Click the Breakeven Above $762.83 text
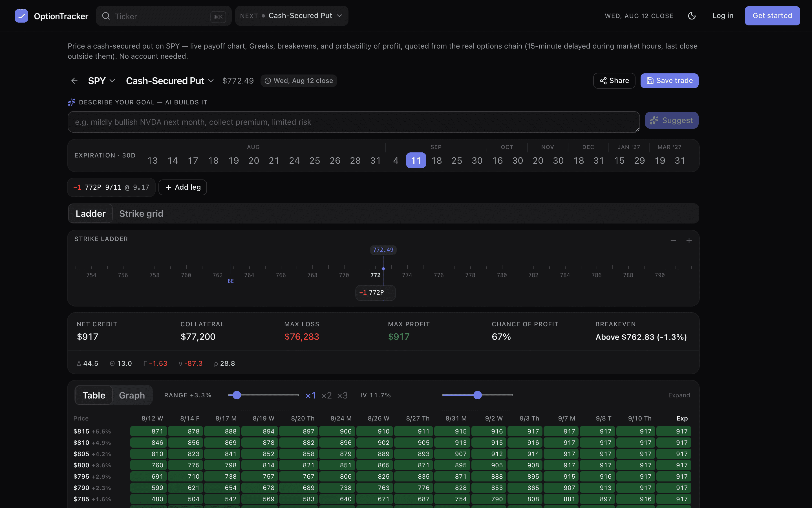The height and width of the screenshot is (508, 812). (641, 337)
